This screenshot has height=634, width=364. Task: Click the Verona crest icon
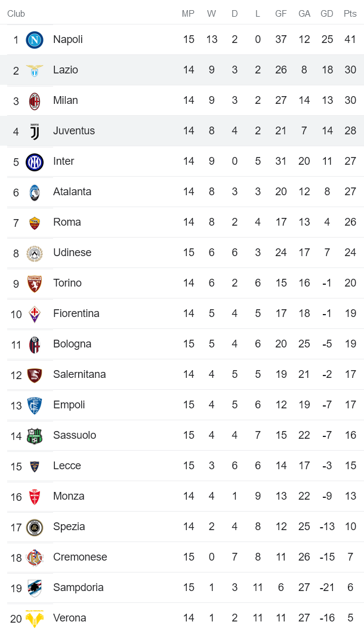[x=35, y=618]
